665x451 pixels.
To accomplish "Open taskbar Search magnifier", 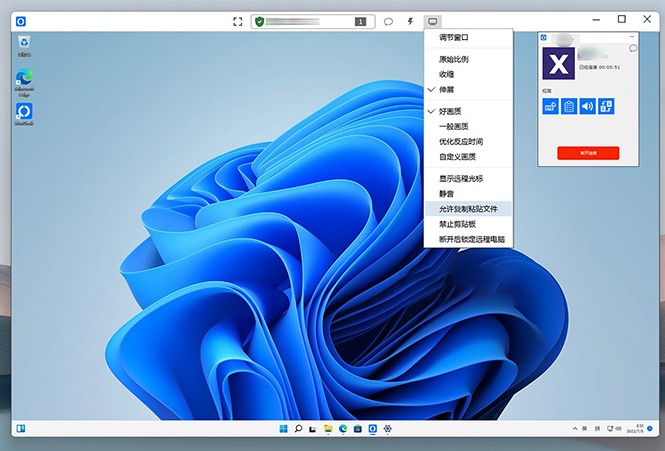I will [298, 429].
